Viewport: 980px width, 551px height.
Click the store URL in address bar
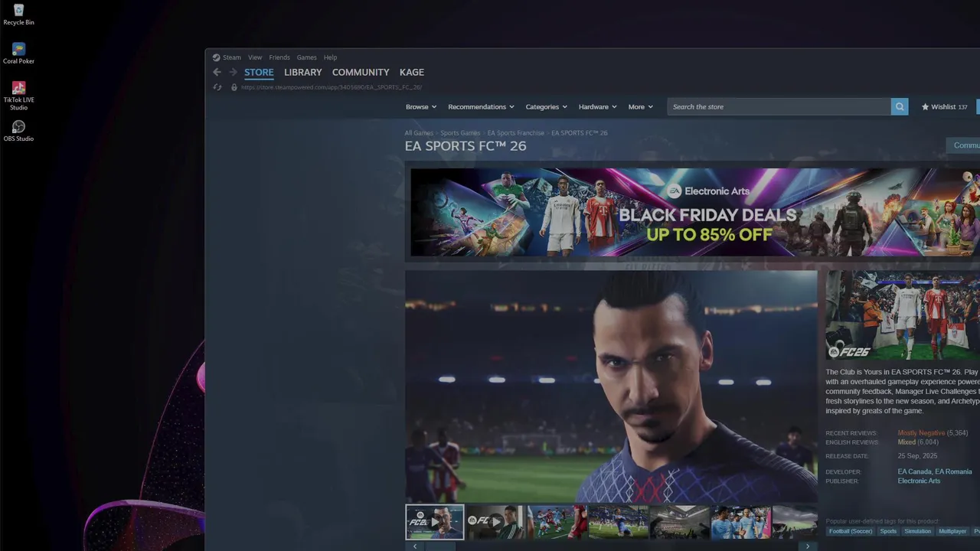click(x=332, y=87)
